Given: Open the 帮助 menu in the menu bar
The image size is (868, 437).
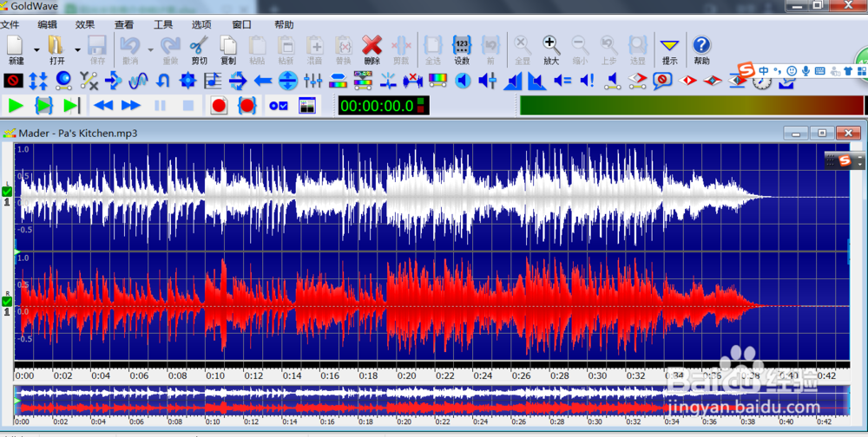Looking at the screenshot, I should coord(284,25).
